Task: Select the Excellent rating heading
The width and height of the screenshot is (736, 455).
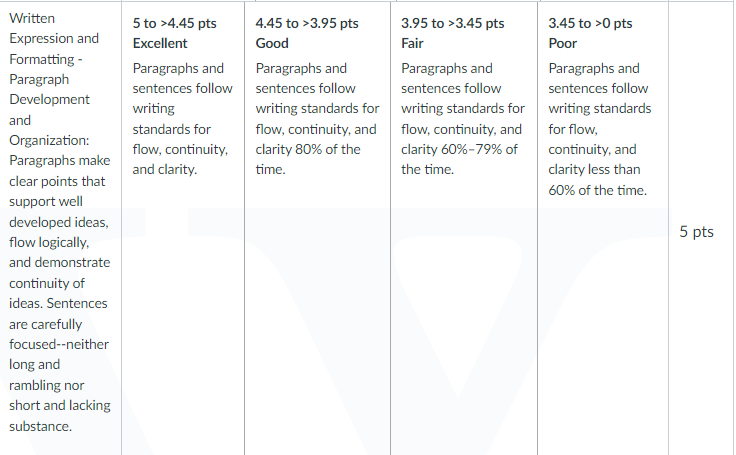Action: click(x=160, y=43)
